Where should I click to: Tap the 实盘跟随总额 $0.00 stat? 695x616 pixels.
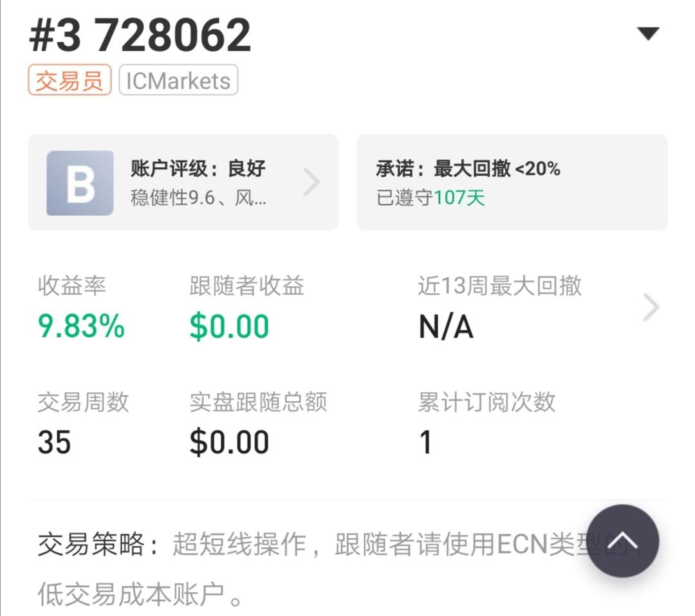[229, 442]
